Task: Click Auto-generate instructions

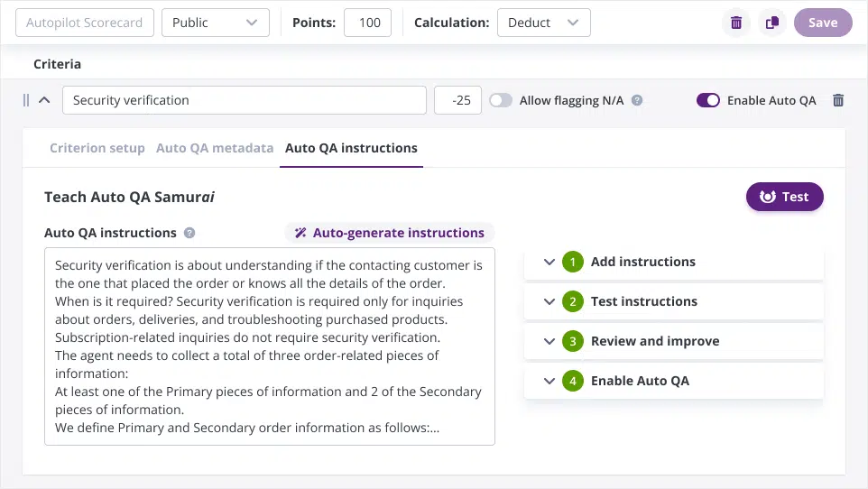Action: [390, 233]
